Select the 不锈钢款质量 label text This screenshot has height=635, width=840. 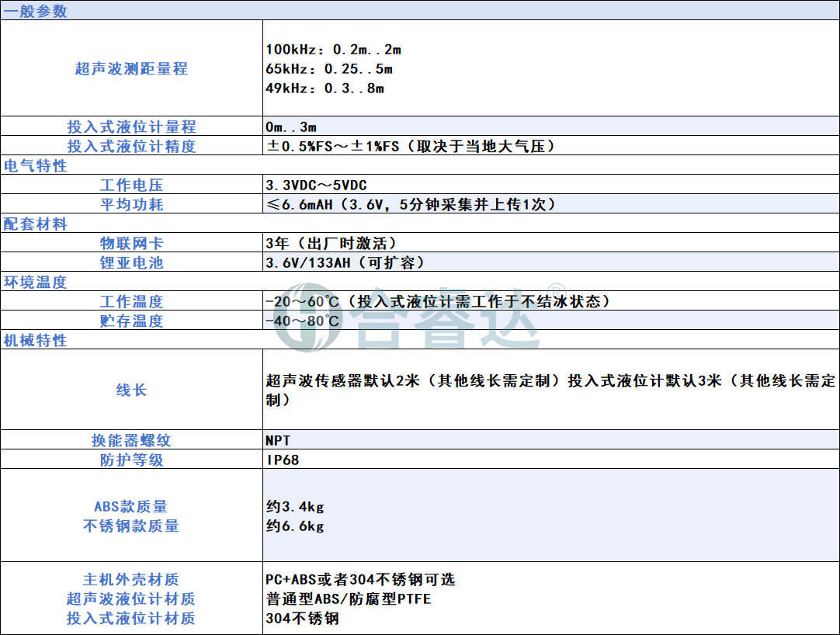point(131,526)
